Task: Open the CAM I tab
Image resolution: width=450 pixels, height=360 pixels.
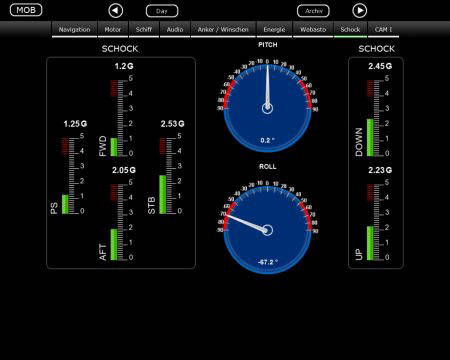Action: tap(383, 29)
